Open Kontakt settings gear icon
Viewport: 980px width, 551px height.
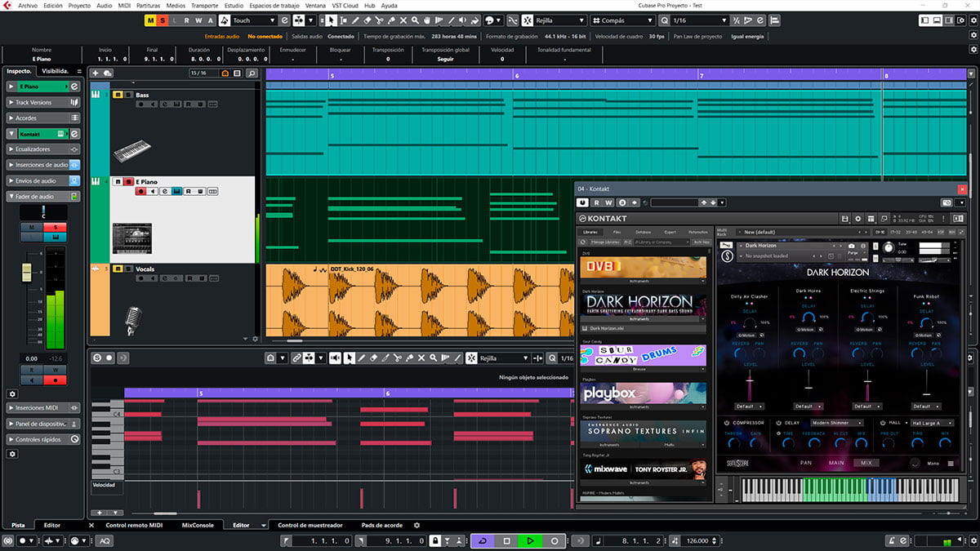[857, 219]
